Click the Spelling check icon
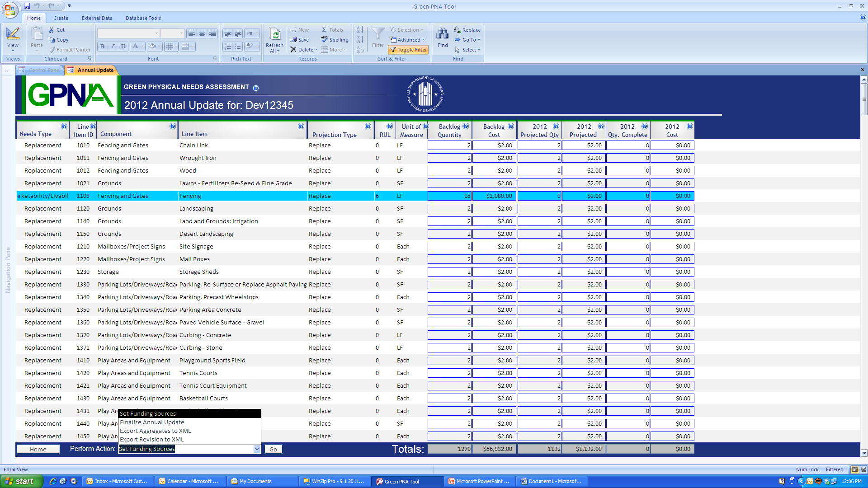The width and height of the screenshot is (868, 488). pos(324,40)
